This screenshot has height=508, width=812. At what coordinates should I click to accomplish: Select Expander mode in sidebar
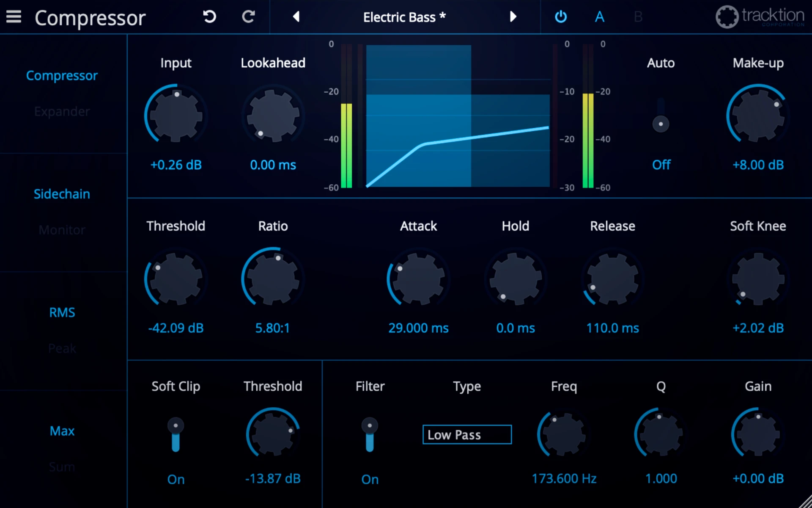pyautogui.click(x=62, y=111)
